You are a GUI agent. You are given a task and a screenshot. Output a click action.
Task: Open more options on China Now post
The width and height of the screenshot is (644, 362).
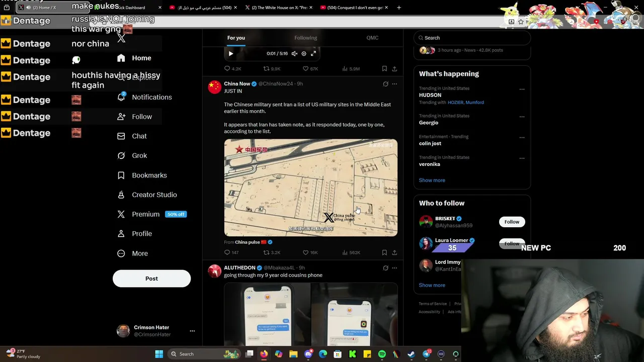tap(394, 84)
